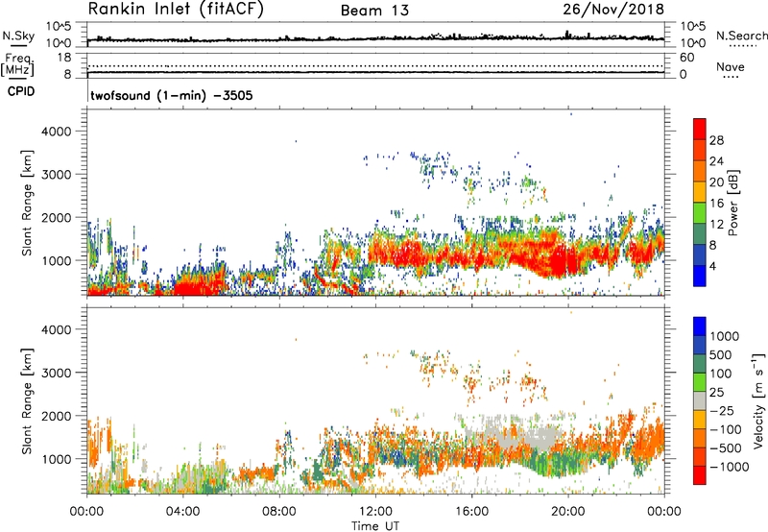Pick the orange Velocity segment -100 to -500

(x=700, y=439)
